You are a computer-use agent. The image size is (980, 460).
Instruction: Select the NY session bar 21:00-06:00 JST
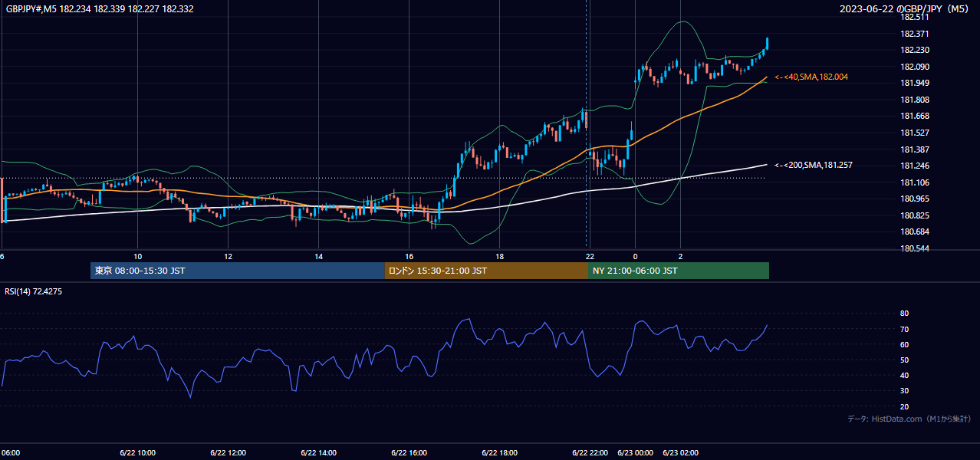pyautogui.click(x=679, y=271)
